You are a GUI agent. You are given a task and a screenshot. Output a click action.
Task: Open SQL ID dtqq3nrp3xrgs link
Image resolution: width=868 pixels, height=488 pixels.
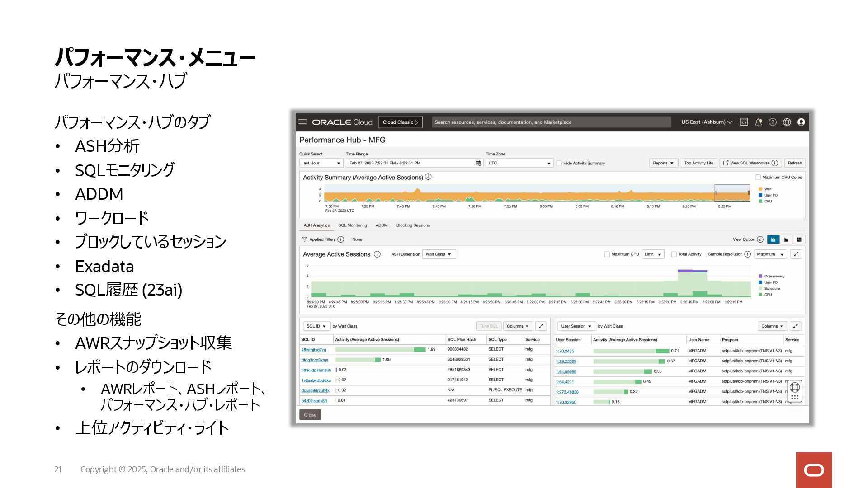315,360
